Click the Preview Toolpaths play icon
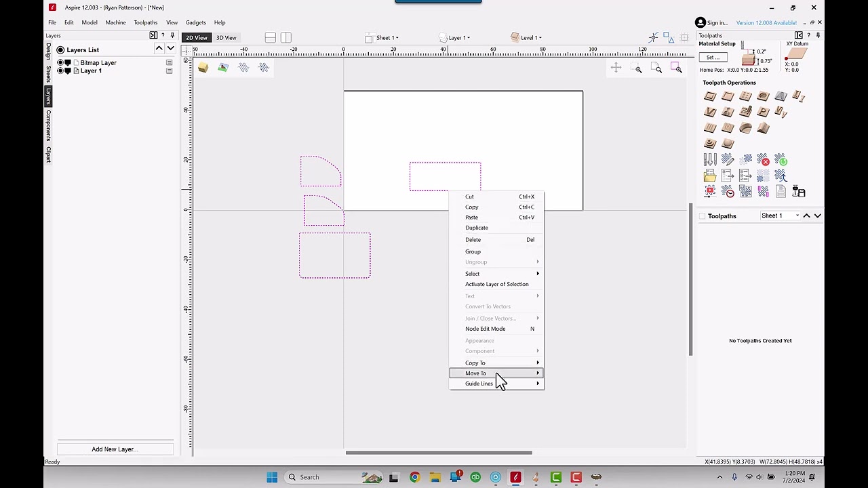868x488 pixels. pos(710,192)
